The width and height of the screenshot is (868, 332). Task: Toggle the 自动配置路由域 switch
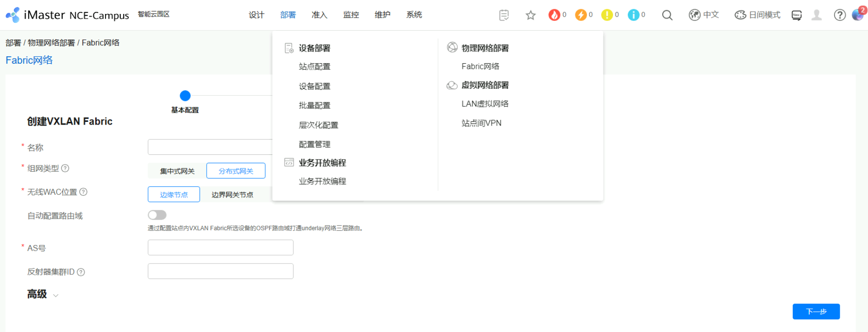[x=157, y=215]
